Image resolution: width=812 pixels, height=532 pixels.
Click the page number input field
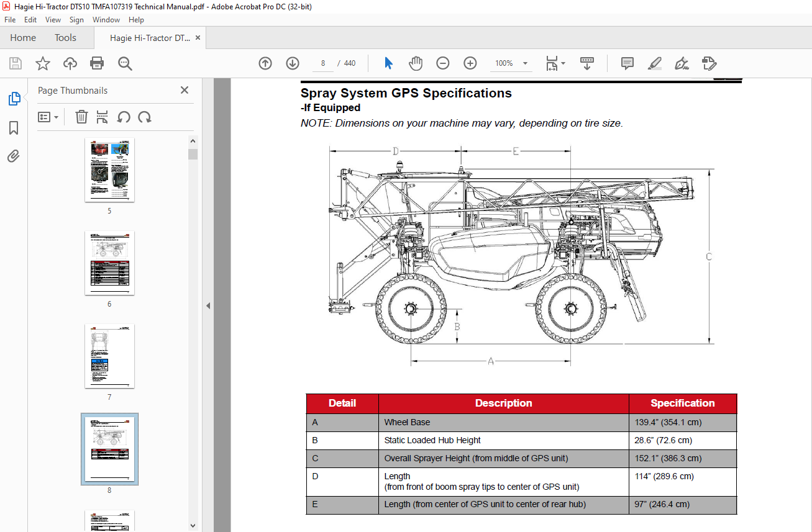pos(323,63)
